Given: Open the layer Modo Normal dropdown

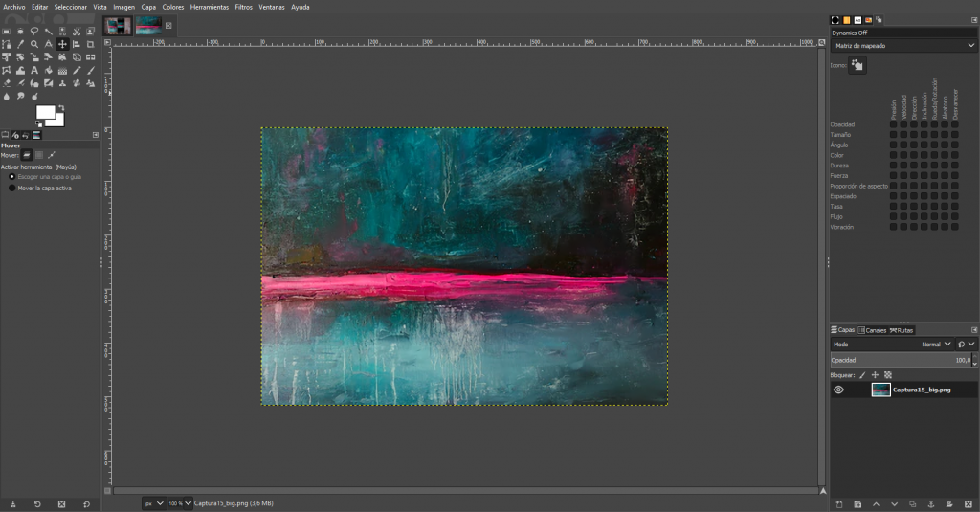Looking at the screenshot, I should (x=934, y=344).
